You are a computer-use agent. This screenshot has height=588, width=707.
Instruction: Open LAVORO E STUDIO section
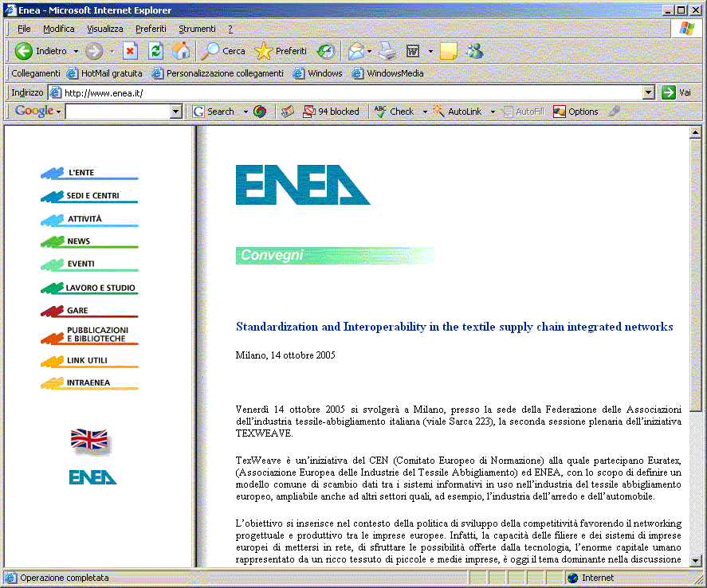[x=89, y=288]
